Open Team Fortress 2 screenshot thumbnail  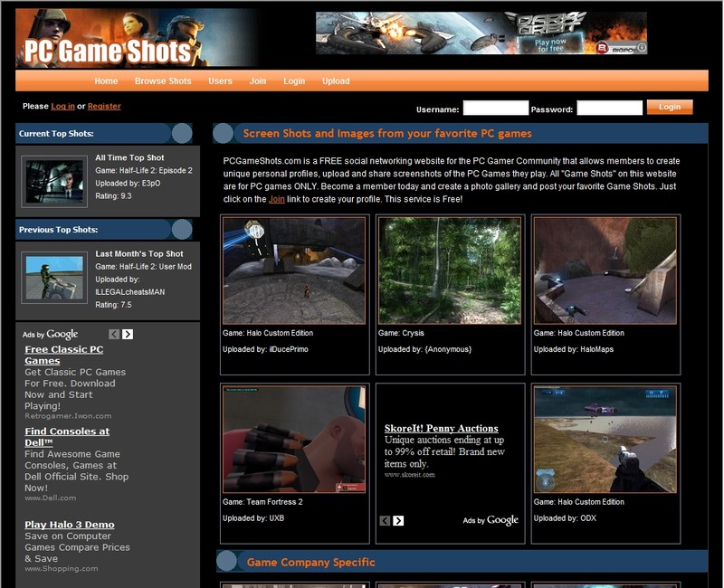coord(294,439)
